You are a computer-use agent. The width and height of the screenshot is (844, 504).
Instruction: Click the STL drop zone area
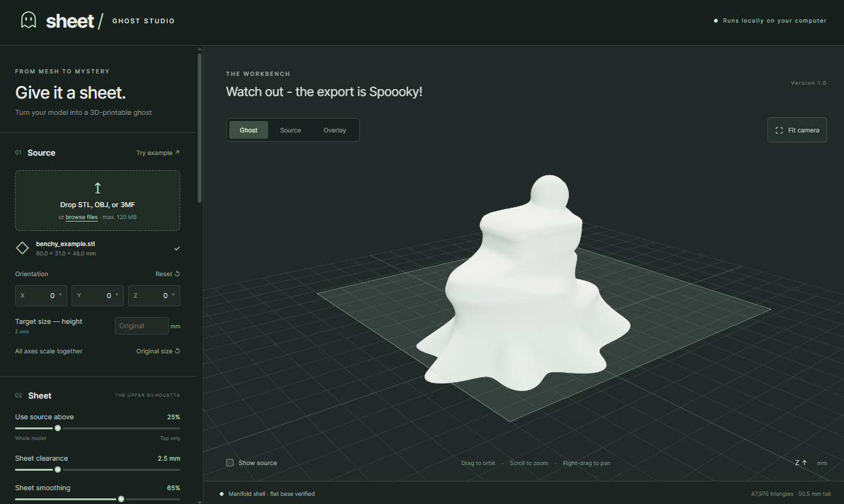(97, 200)
